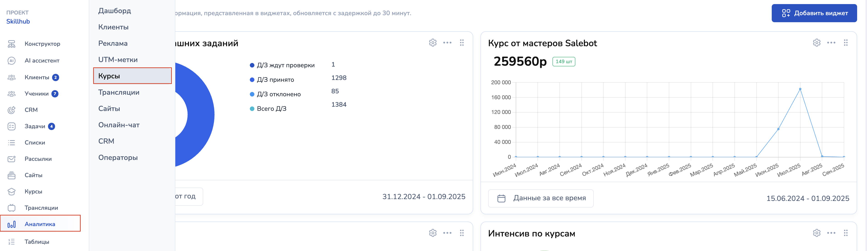Click drag handle of Salebot course widget
868x251 pixels.
click(845, 43)
